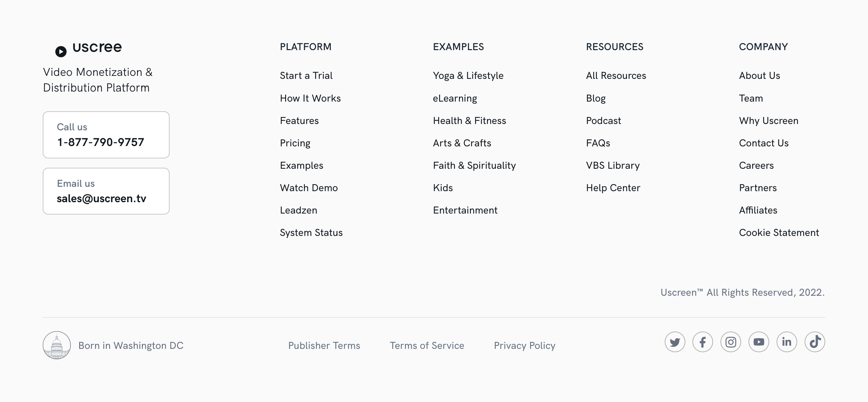
Task: Open the LinkedIn icon
Action: click(787, 342)
